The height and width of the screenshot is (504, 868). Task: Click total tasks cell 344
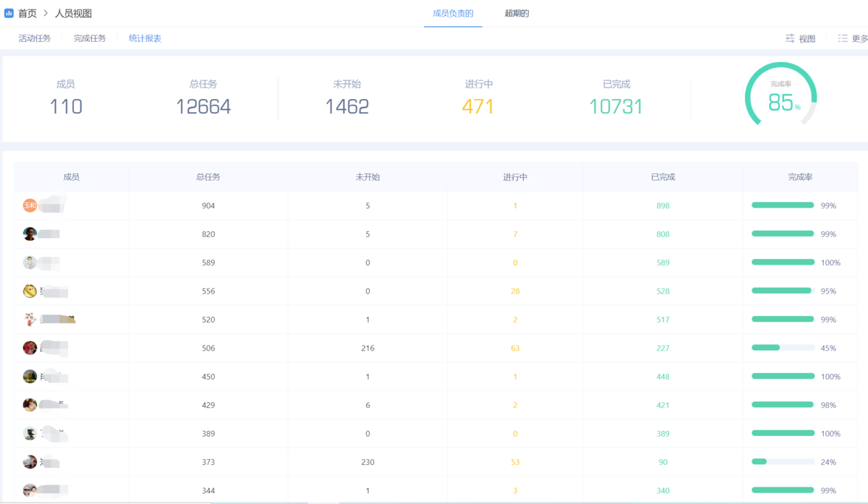[208, 491]
